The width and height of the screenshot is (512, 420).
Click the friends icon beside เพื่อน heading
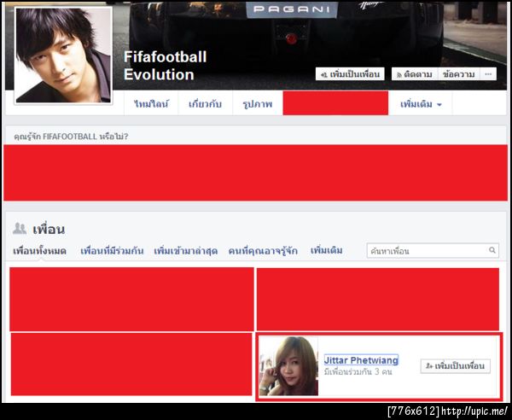click(x=20, y=228)
